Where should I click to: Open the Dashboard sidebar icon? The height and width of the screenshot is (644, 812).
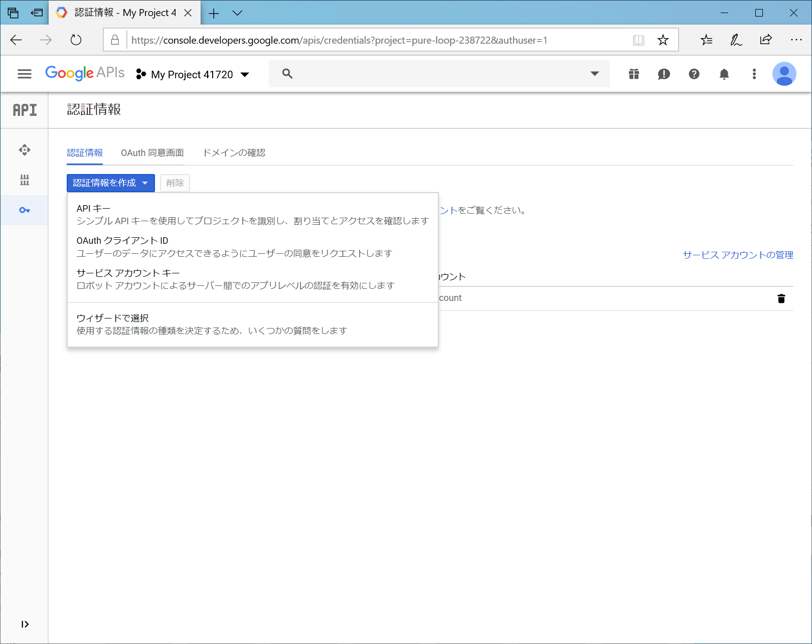click(25, 149)
